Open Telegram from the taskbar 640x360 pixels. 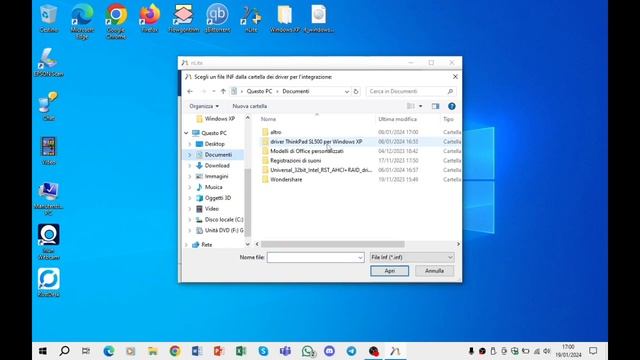[x=351, y=351]
